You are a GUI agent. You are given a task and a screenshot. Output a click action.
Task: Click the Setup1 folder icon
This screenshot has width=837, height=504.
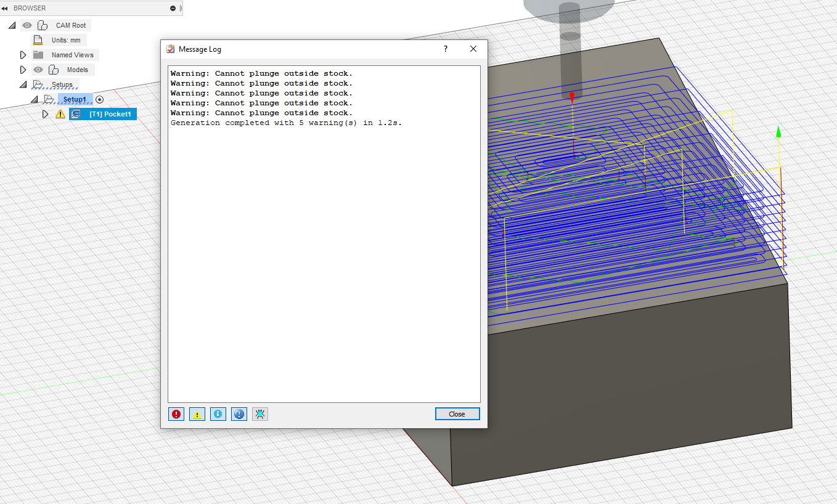(x=49, y=99)
